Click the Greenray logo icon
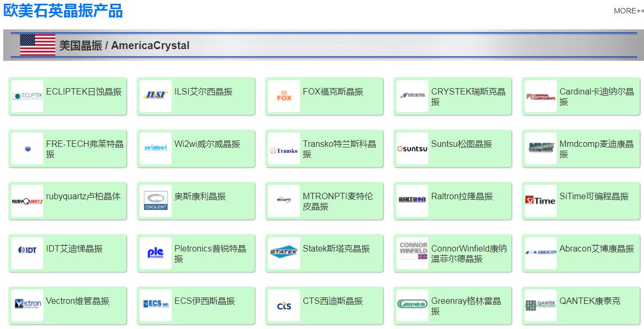The width and height of the screenshot is (644, 329). click(x=412, y=305)
